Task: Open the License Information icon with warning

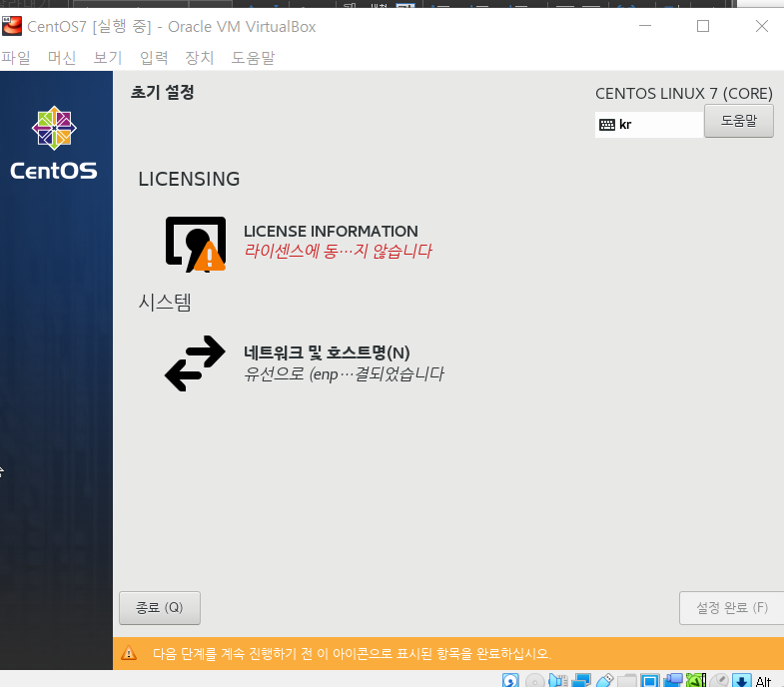Action: coord(196,244)
